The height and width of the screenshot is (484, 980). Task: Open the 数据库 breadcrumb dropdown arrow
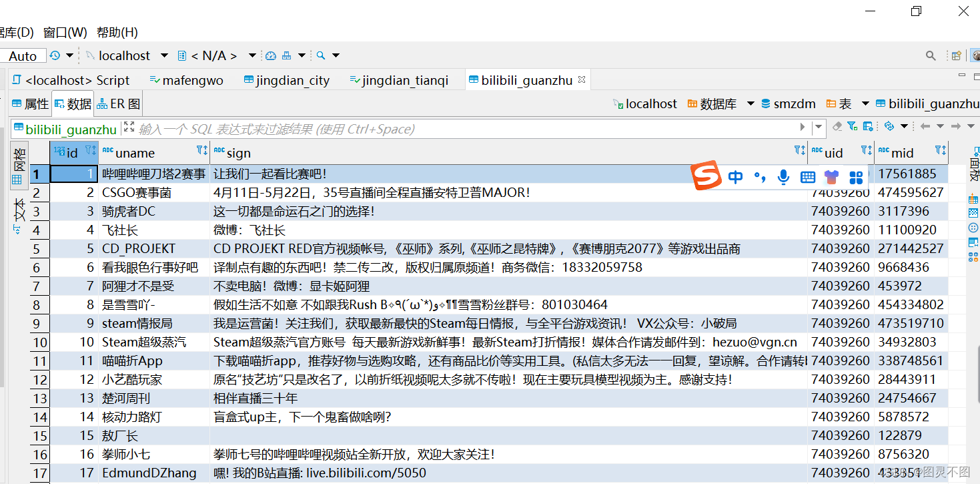pyautogui.click(x=751, y=103)
